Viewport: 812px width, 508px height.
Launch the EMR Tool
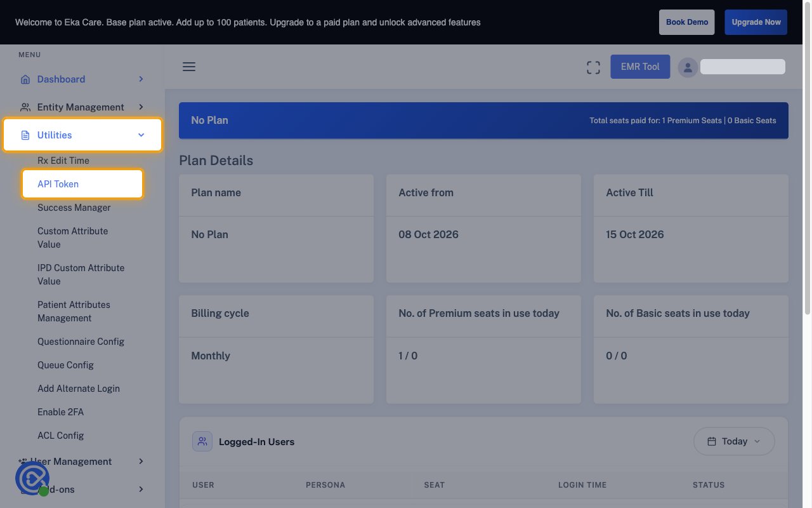coord(640,67)
